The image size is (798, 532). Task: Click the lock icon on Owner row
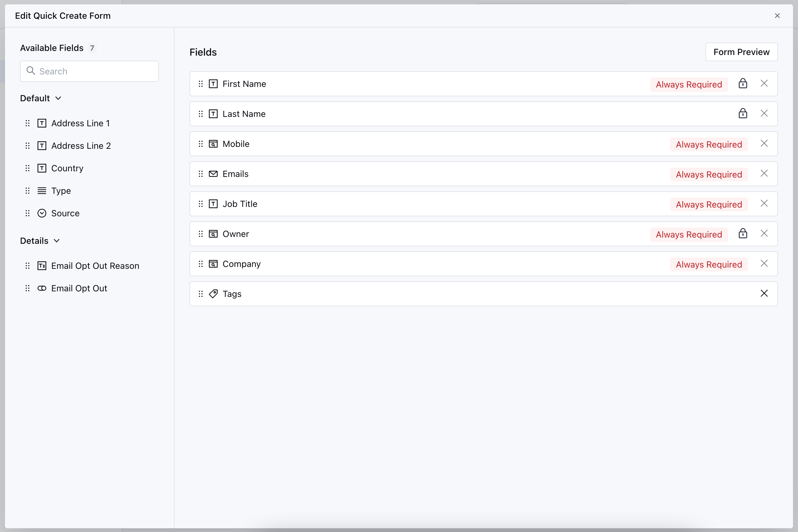tap(743, 233)
